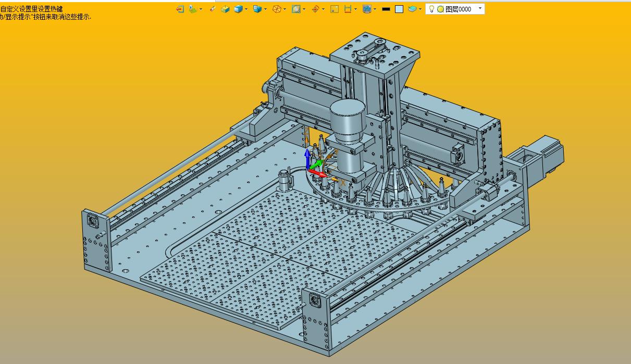Expand the crosshair target dropdown arrow
The width and height of the screenshot is (631, 364).
[x=323, y=9]
